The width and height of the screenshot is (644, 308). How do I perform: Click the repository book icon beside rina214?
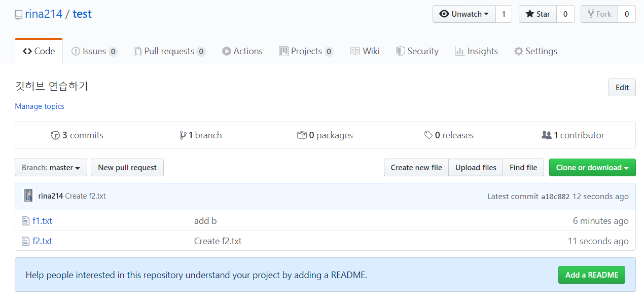pyautogui.click(x=19, y=15)
